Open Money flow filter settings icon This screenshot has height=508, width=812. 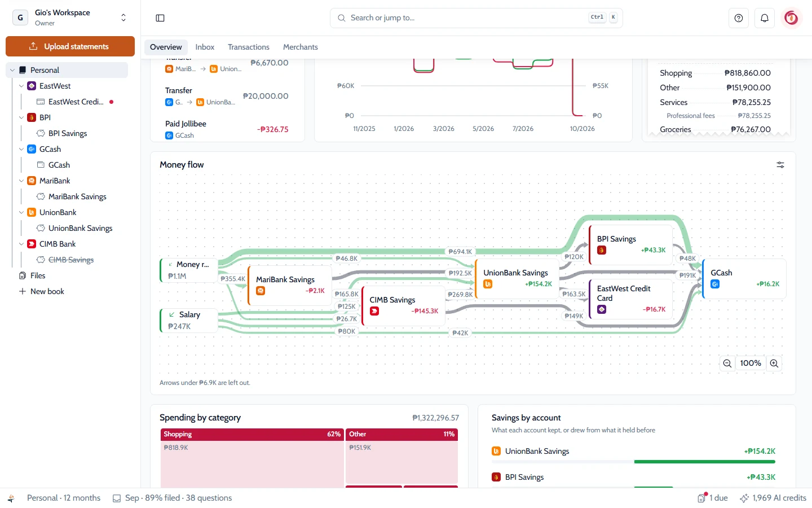(780, 165)
